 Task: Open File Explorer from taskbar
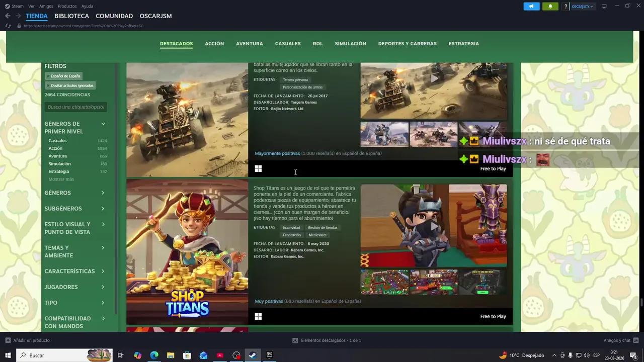171,355
